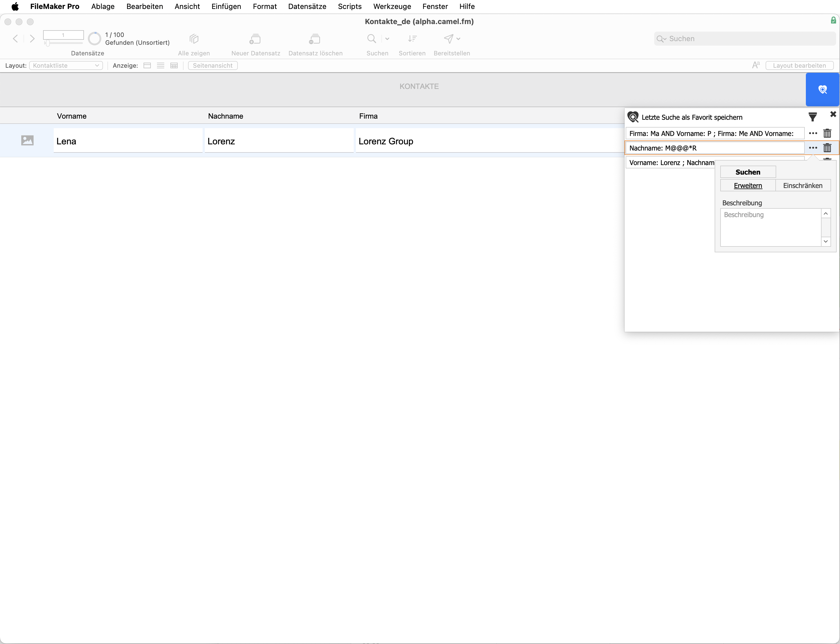Click the Beschreibung text area
Image resolution: width=840 pixels, height=644 pixels.
pos(771,227)
